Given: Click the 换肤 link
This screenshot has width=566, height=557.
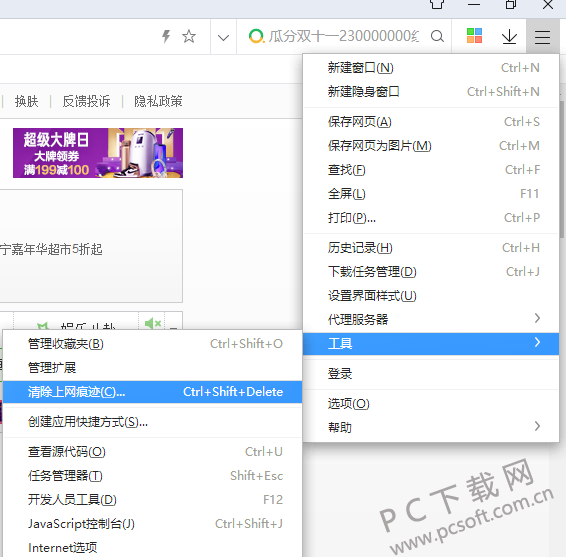Looking at the screenshot, I should (26, 101).
